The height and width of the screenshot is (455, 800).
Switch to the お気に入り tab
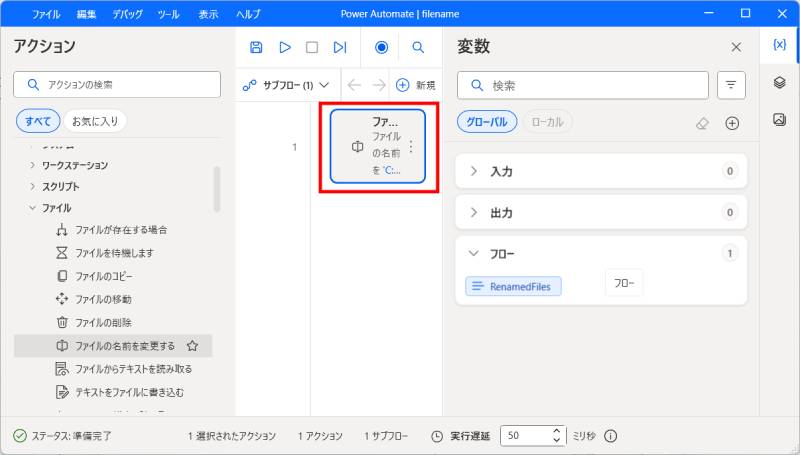point(95,121)
